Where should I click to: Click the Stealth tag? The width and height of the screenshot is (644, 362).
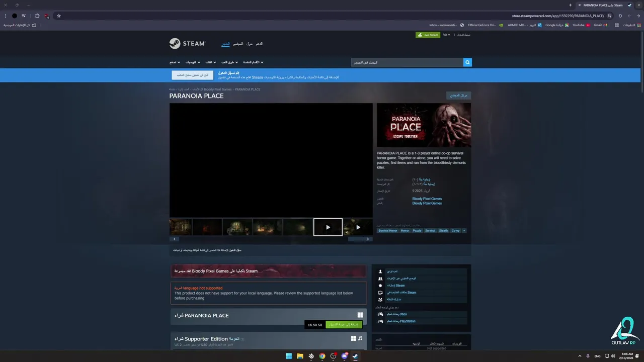coord(443,231)
